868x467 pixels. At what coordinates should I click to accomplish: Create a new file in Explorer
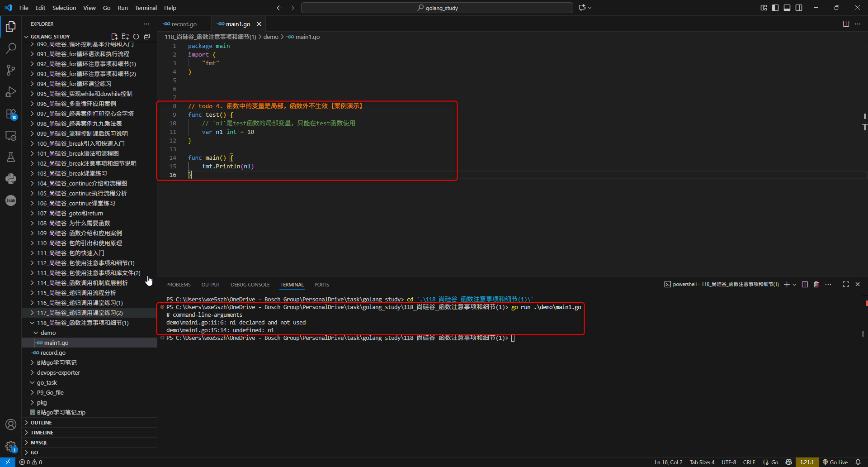click(114, 37)
